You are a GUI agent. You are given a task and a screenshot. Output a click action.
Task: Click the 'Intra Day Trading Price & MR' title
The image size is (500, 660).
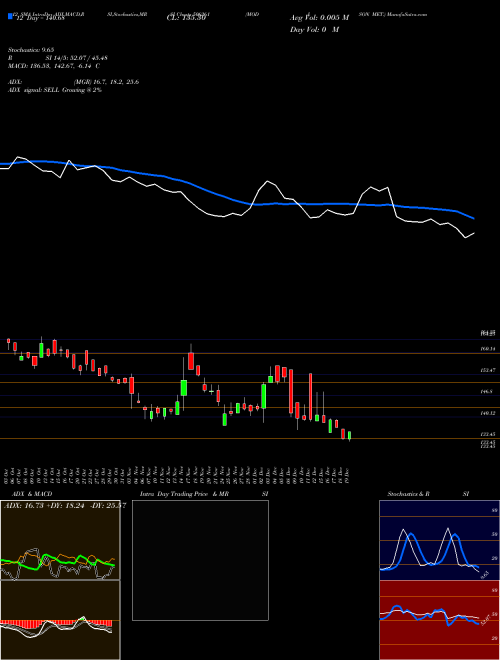coord(184,494)
